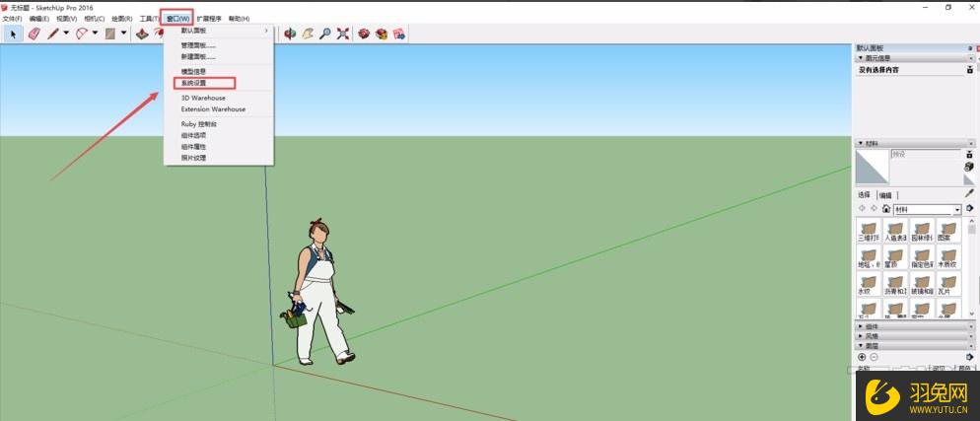This screenshot has height=421, width=980.
Task: Open the 文件(F) menu
Action: coord(13,19)
